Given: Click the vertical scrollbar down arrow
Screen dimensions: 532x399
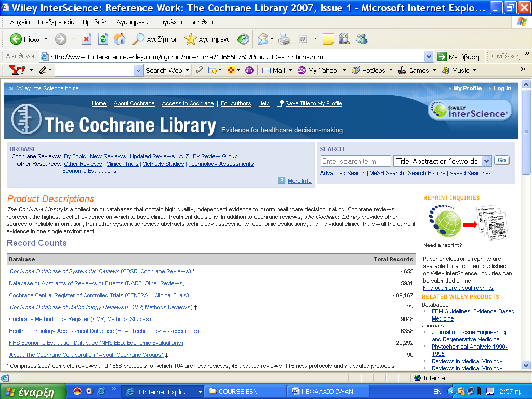Looking at the screenshot, I should pos(526,365).
